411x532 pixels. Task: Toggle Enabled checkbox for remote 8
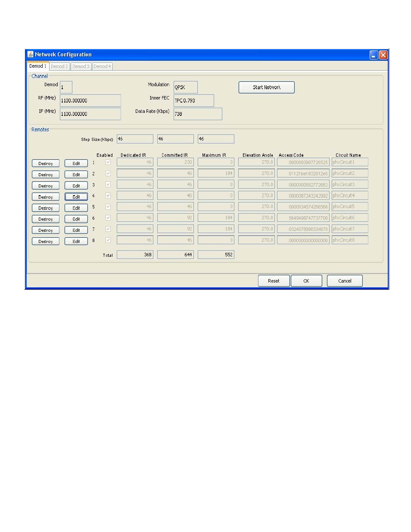coord(108,240)
